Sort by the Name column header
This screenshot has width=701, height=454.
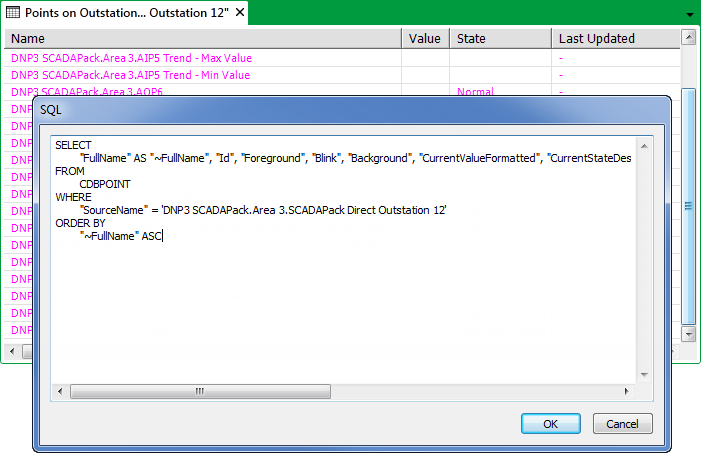[203, 38]
